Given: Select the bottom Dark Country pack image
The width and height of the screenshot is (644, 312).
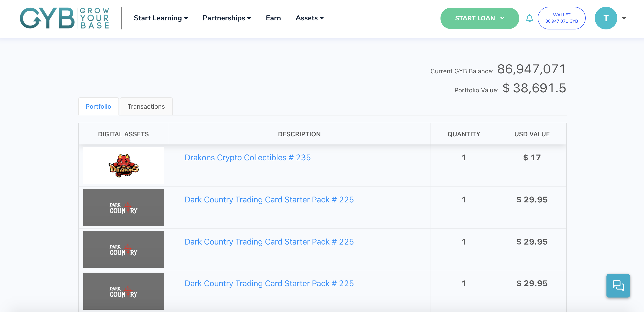Looking at the screenshot, I should [123, 291].
